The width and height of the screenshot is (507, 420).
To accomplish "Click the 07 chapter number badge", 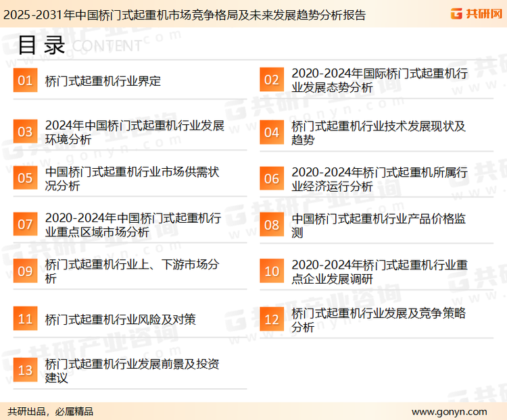I will tap(25, 224).
